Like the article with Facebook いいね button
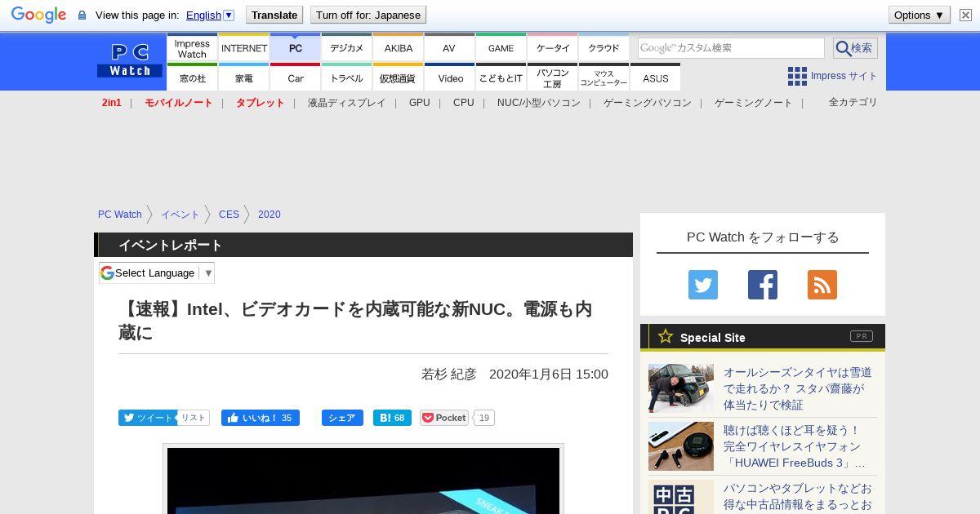Screen dimensions: 980x514 coord(261,418)
